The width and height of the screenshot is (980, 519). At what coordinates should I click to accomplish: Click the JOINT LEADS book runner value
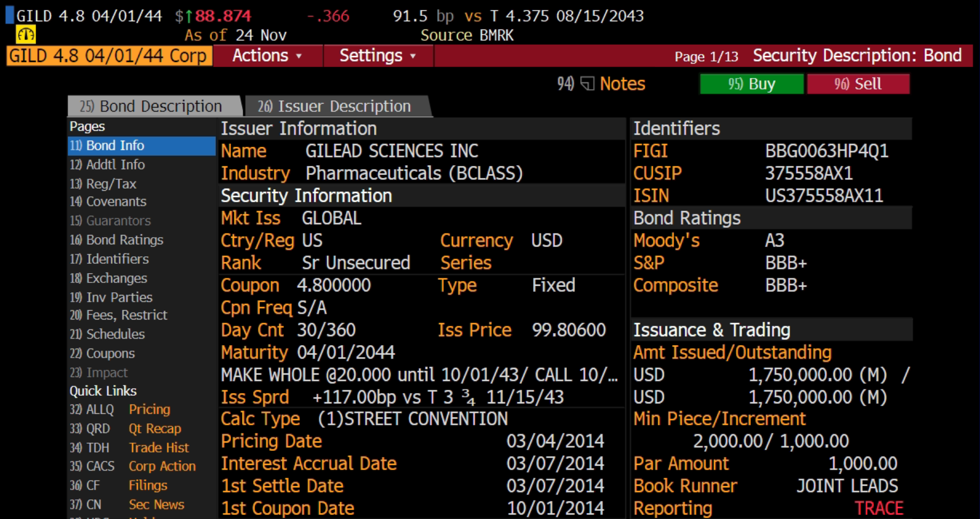click(847, 486)
